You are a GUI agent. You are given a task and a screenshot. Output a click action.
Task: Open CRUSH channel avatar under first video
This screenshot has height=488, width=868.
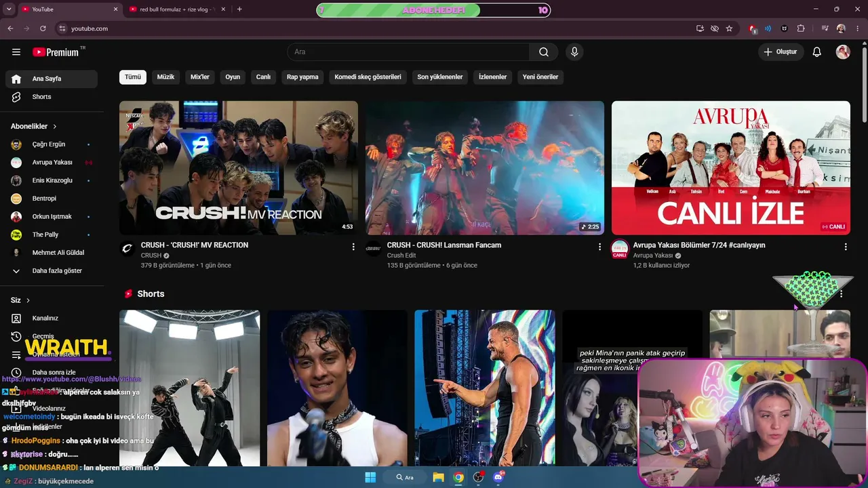127,249
